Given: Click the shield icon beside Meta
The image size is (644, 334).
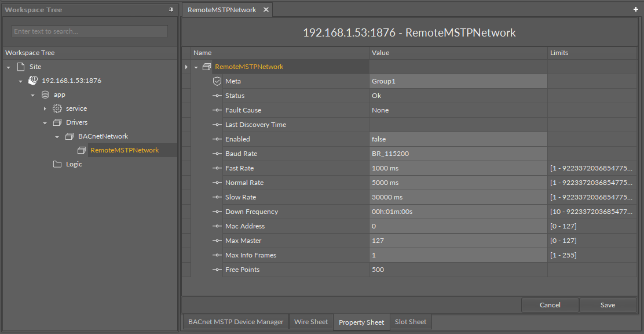Looking at the screenshot, I should [217, 81].
